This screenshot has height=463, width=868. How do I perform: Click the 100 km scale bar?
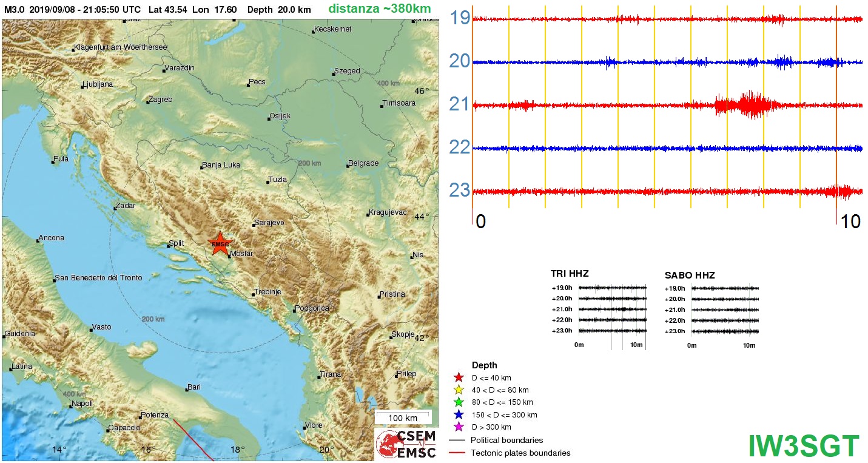[x=403, y=418]
